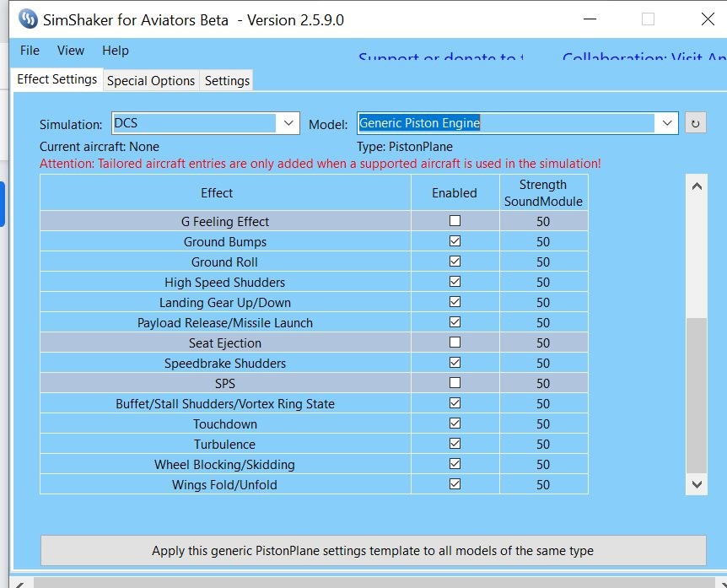Disable the Ground Bumps checkbox
Image resolution: width=727 pixels, height=588 pixels.
pyautogui.click(x=455, y=241)
